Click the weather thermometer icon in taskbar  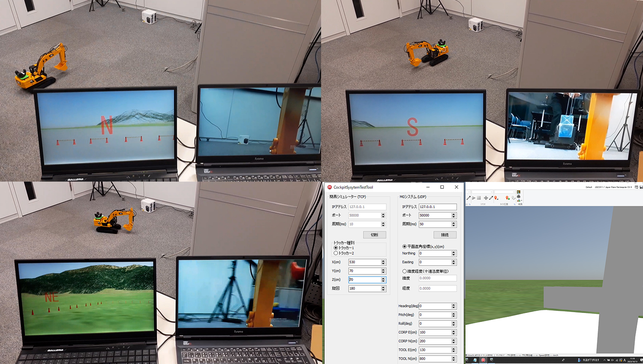click(579, 360)
